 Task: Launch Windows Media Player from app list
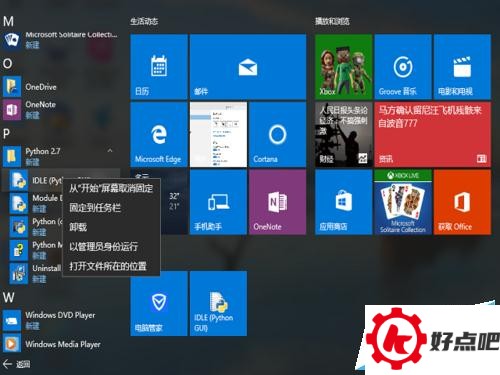coord(60,344)
